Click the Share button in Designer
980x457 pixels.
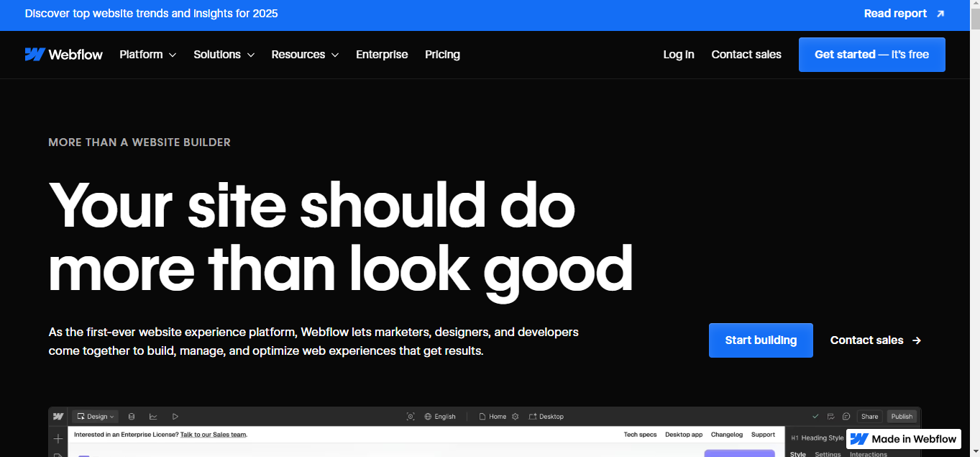click(870, 416)
